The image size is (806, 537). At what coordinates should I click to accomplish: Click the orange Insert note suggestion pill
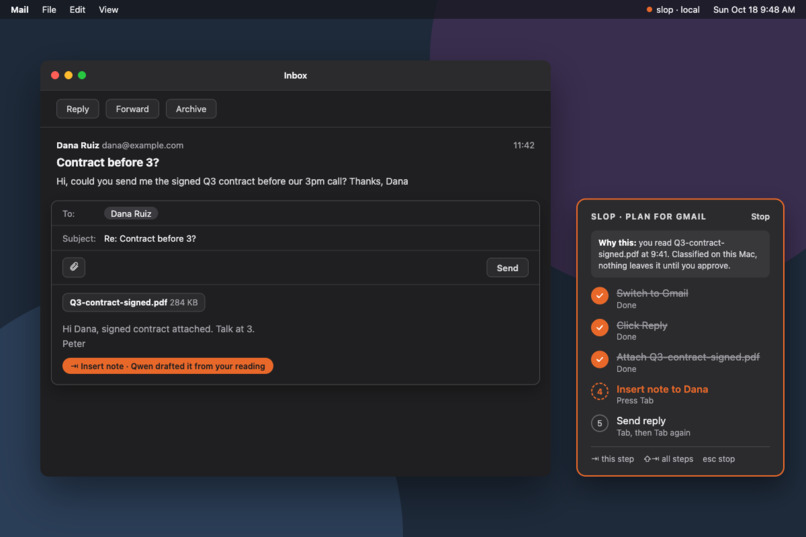pos(168,366)
